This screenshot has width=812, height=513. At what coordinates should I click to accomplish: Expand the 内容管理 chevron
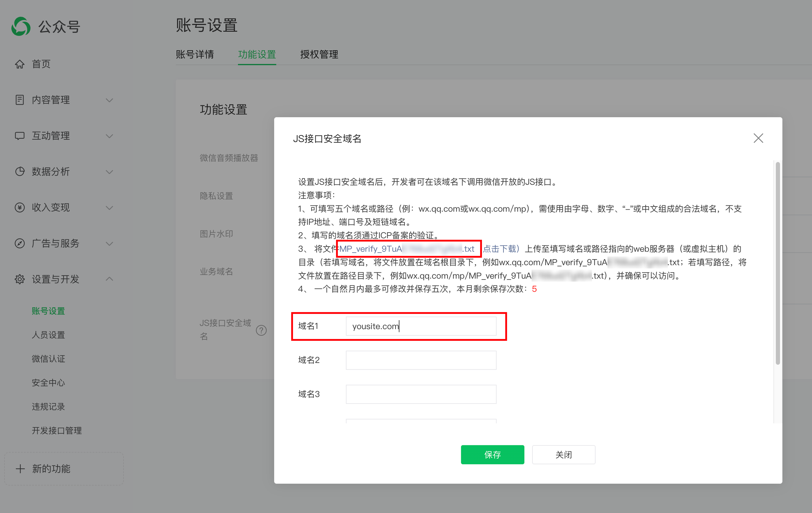coord(109,100)
